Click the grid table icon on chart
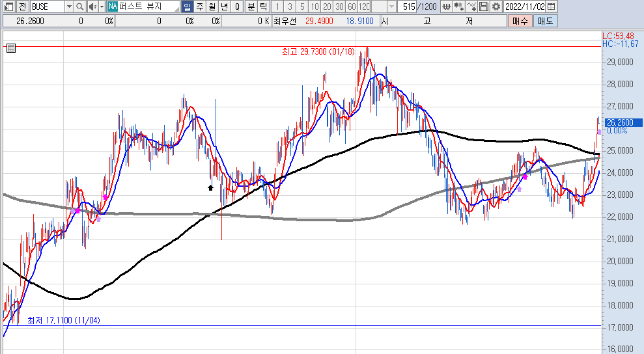Viewport: 644px width, 354px height. coord(10,48)
